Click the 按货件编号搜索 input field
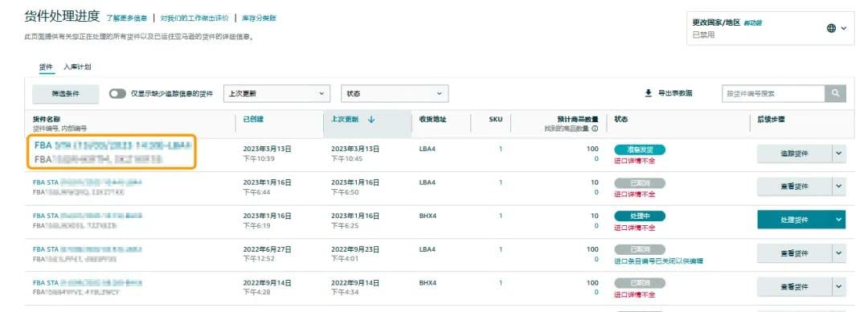 [773, 93]
